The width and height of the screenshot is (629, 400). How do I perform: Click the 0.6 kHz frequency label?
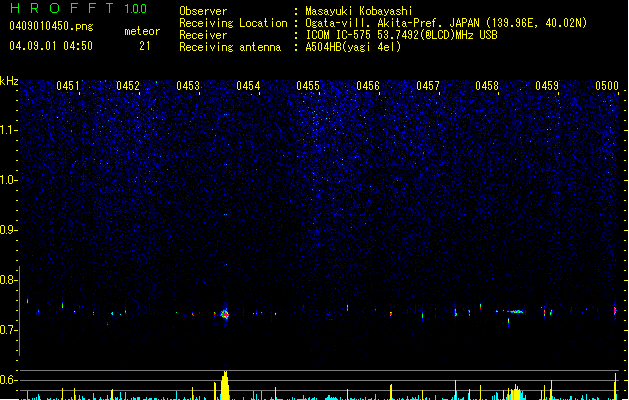tap(9, 380)
